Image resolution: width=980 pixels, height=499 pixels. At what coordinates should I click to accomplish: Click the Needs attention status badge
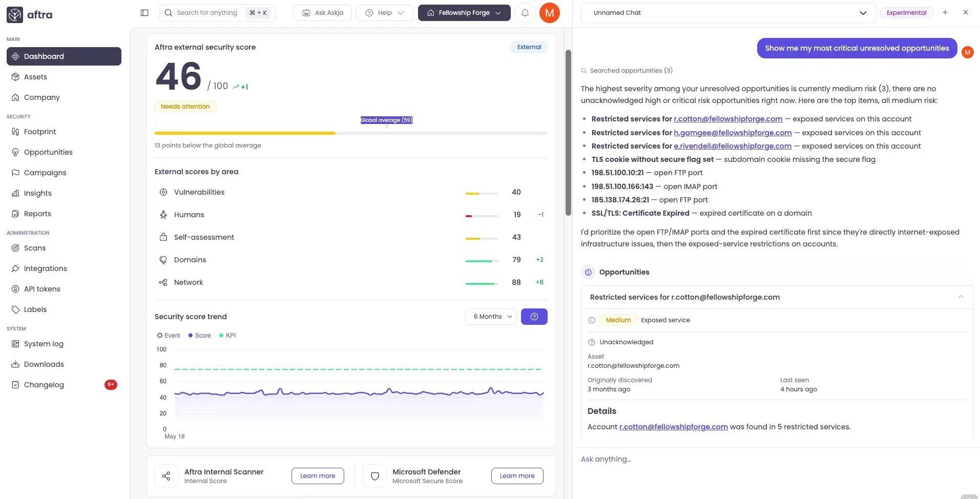coord(185,107)
